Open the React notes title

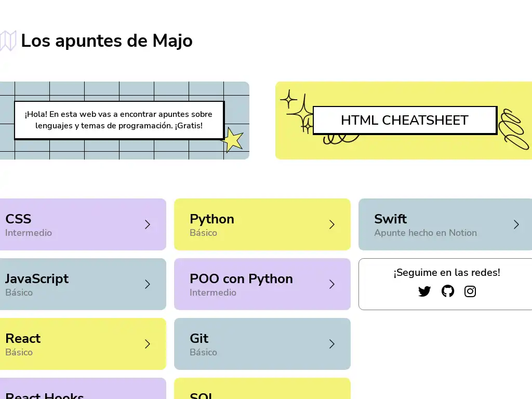pyautogui.click(x=23, y=338)
